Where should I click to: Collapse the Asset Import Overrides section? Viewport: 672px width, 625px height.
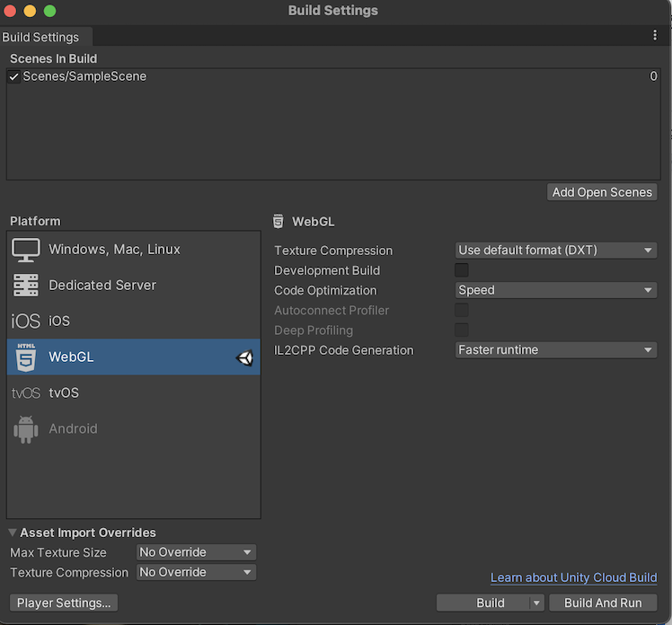[x=13, y=533]
